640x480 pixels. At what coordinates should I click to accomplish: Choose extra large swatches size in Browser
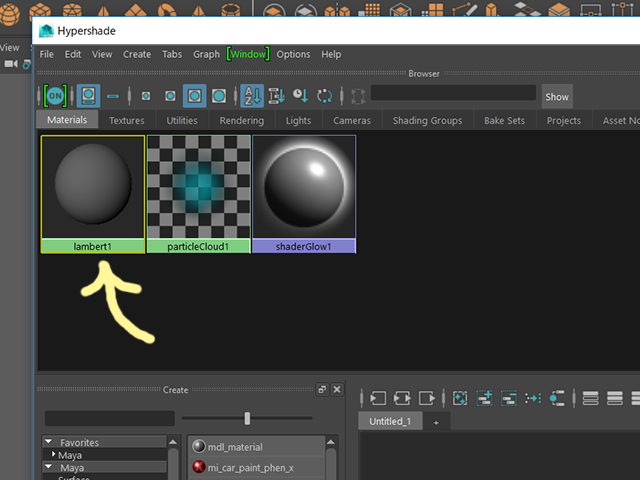(x=219, y=96)
